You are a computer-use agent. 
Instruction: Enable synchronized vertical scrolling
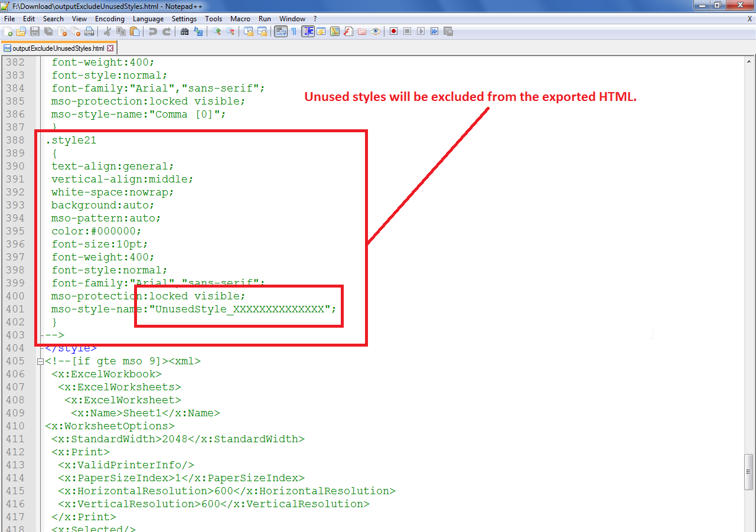click(249, 31)
